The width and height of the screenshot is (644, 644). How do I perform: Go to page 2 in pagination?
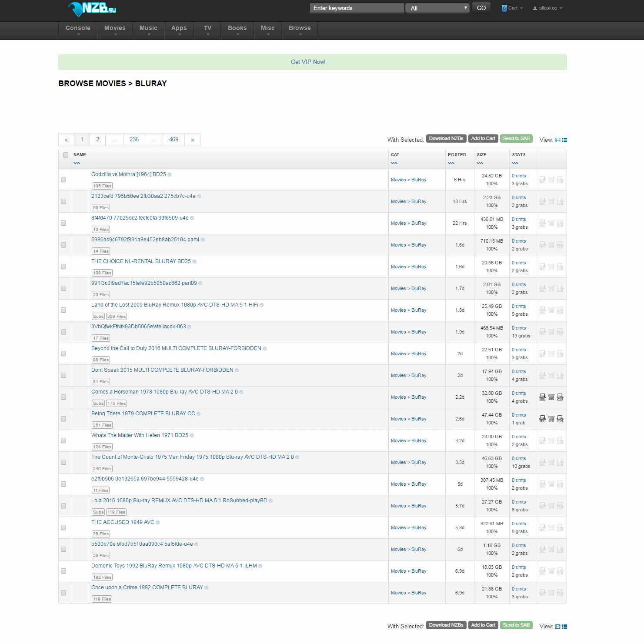97,140
